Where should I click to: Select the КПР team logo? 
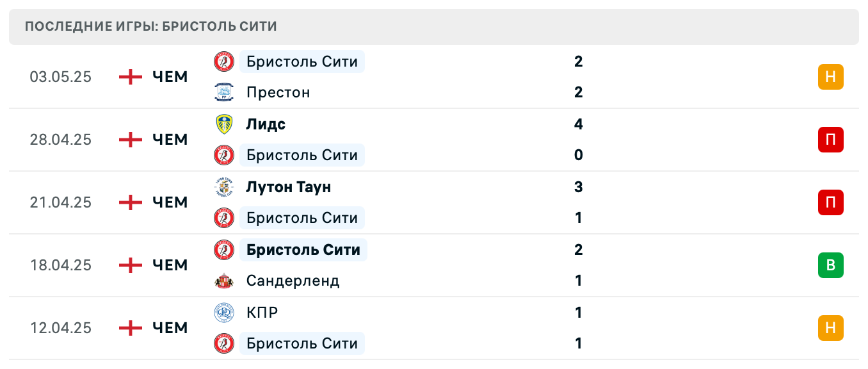click(223, 313)
